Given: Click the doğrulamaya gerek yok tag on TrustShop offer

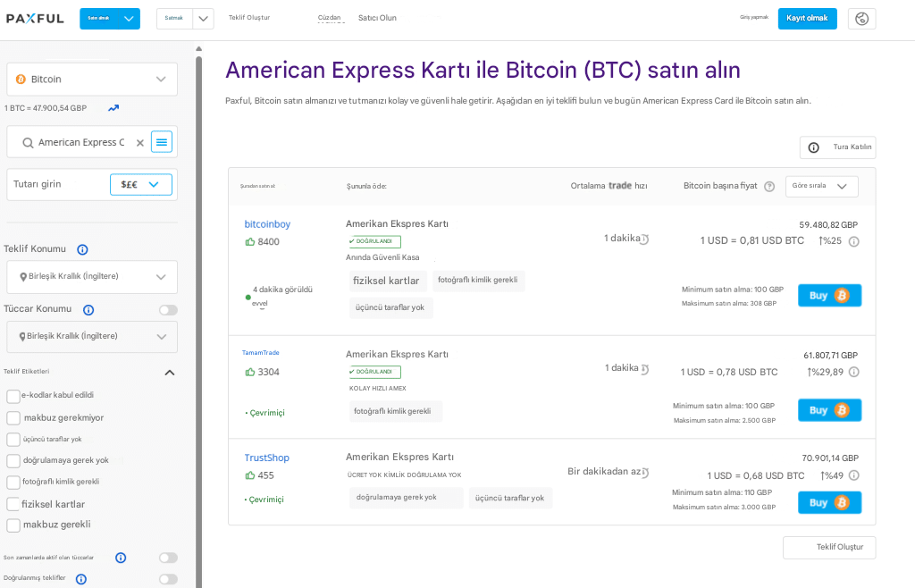Looking at the screenshot, I should [x=407, y=498].
